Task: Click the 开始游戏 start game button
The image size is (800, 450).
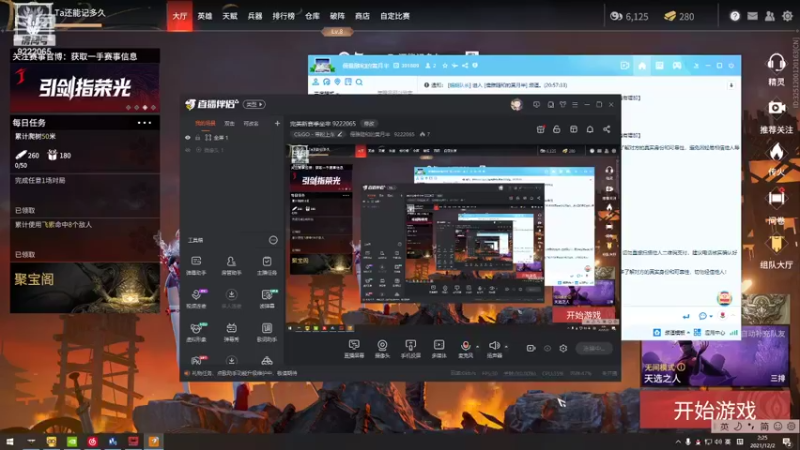Action: [x=714, y=410]
